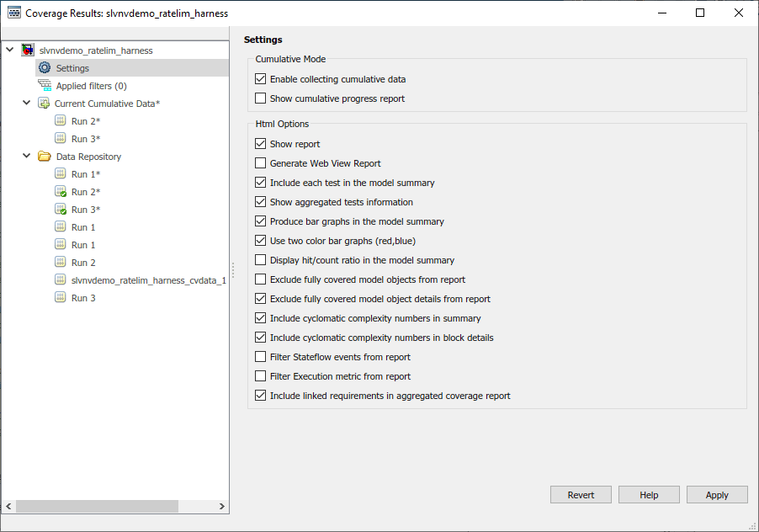This screenshot has height=532, width=759.
Task: Toggle Filter Stateflow events from report
Action: (260, 357)
